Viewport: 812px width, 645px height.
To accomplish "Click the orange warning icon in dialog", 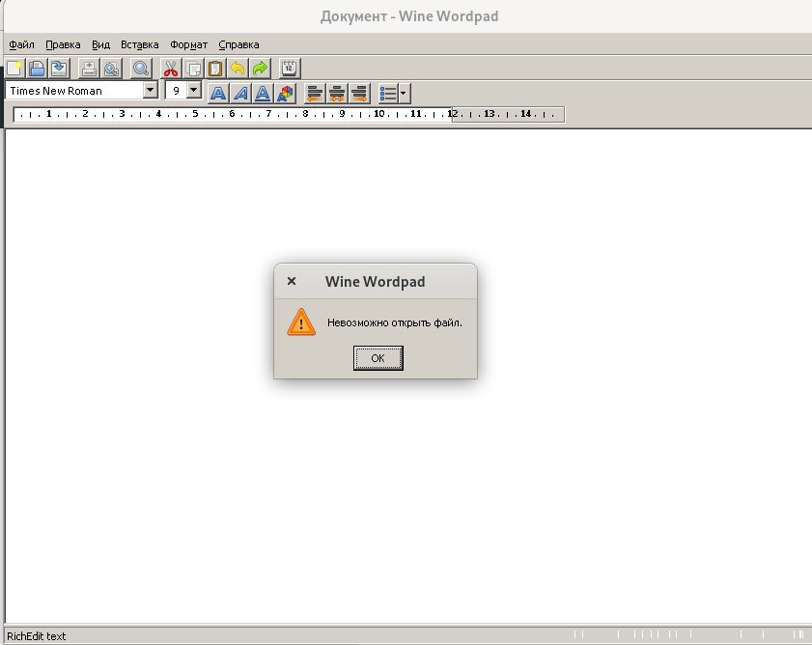I will coord(301,322).
